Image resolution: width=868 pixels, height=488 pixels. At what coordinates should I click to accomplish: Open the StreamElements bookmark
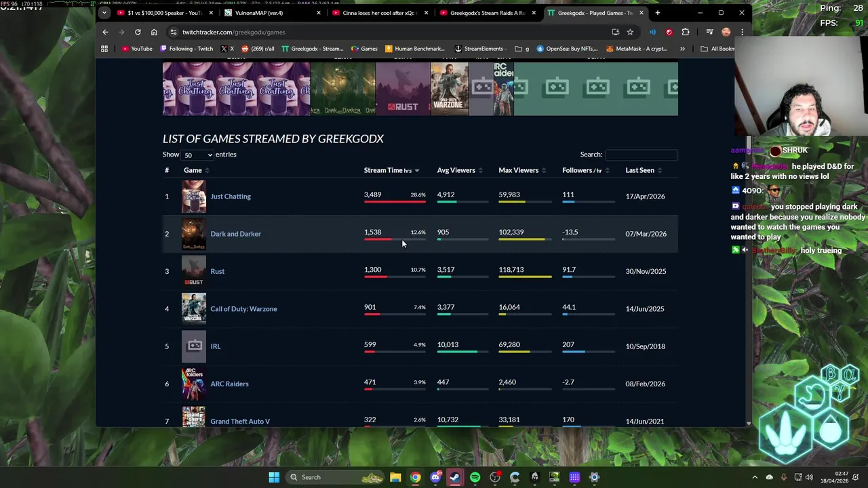(480, 49)
